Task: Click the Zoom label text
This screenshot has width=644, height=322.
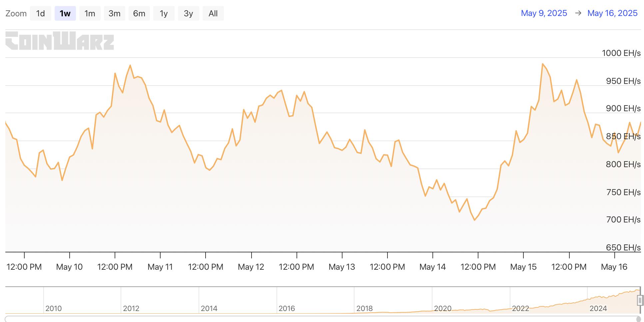Action: (16, 13)
